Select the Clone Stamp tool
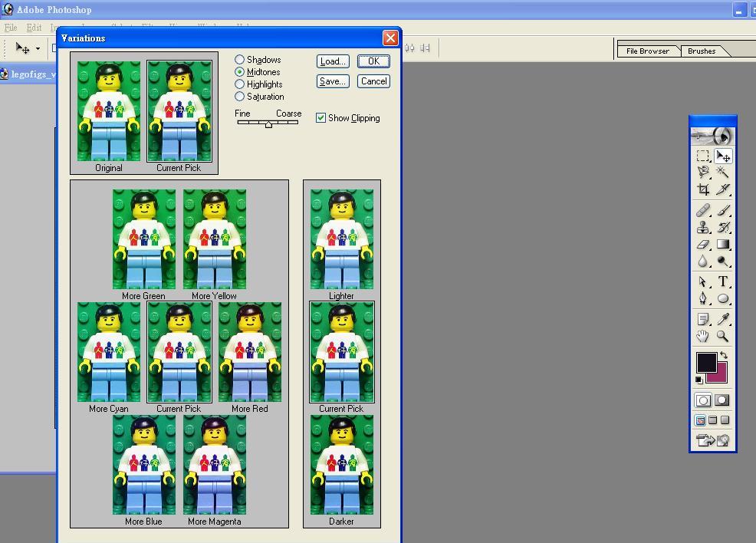The height and width of the screenshot is (543, 756). [703, 227]
